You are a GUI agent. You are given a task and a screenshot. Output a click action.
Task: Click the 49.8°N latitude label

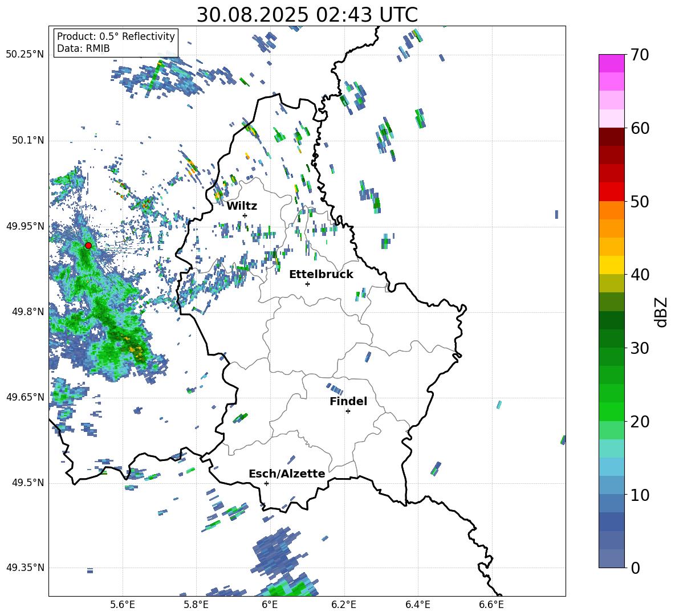28,312
